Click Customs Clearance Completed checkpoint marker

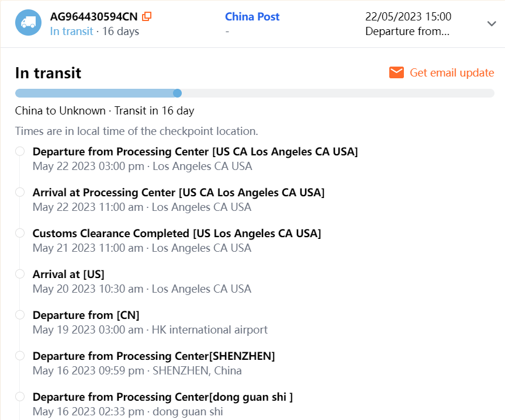pyautogui.click(x=20, y=233)
